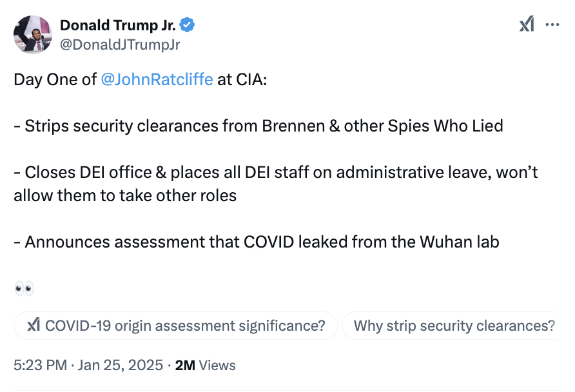Click the Jan 25, 2025 date

coord(121,365)
